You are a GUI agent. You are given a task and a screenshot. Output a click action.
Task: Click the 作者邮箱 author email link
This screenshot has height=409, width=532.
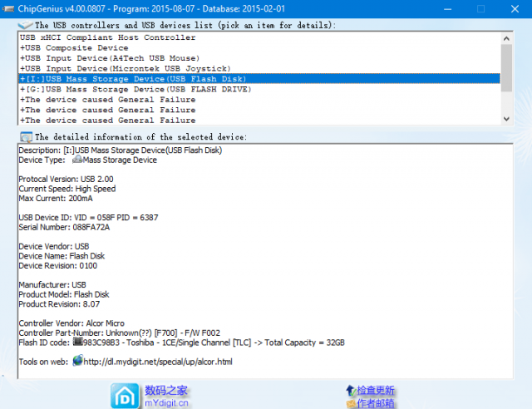(x=375, y=403)
